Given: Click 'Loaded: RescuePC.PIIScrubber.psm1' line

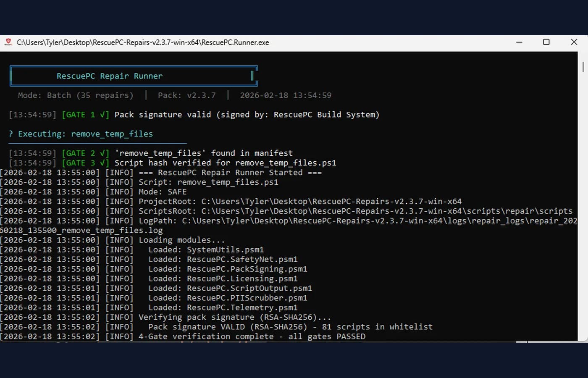Looking at the screenshot, I should pyautogui.click(x=154, y=298).
